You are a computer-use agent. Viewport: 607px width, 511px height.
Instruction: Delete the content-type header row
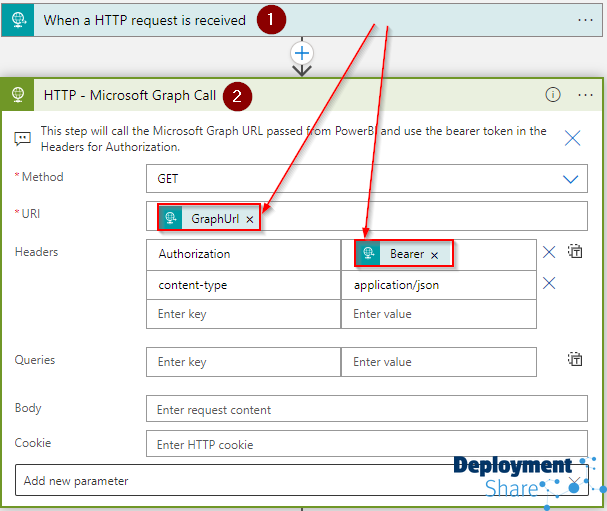(549, 283)
